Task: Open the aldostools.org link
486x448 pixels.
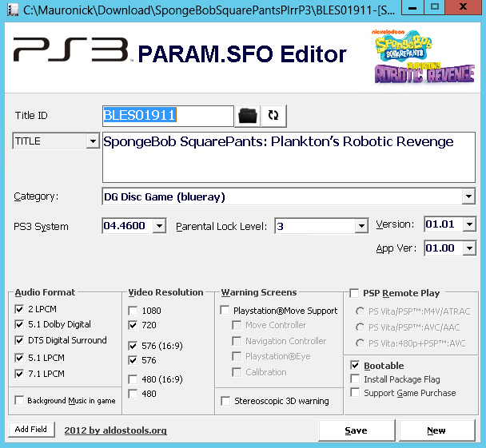Action: click(116, 430)
